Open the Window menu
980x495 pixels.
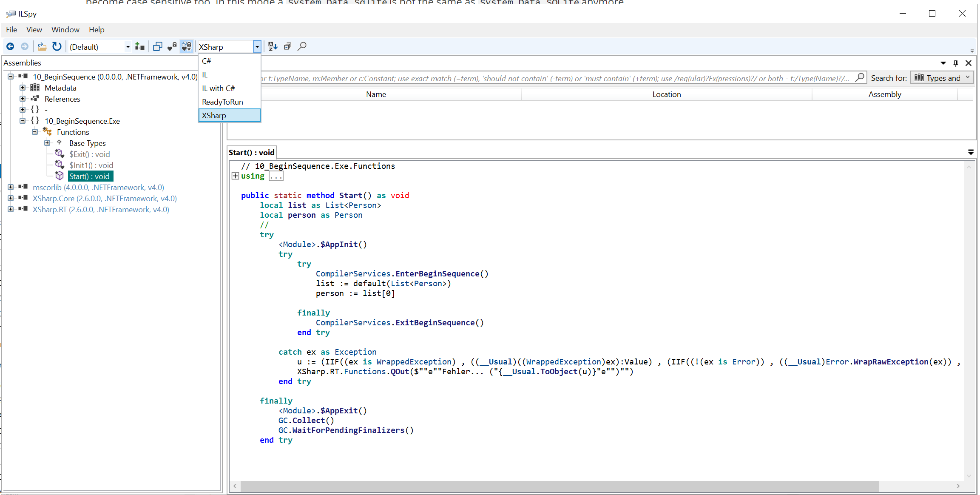tap(65, 30)
